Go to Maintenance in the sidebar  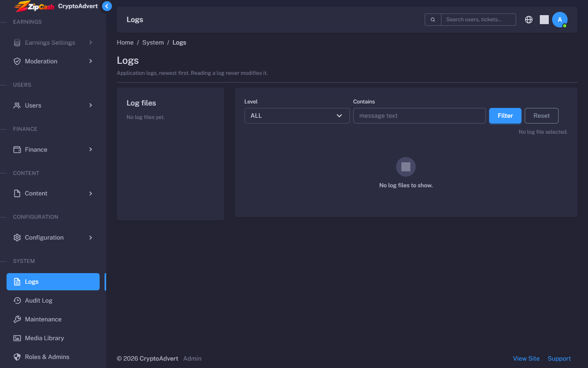(53, 319)
